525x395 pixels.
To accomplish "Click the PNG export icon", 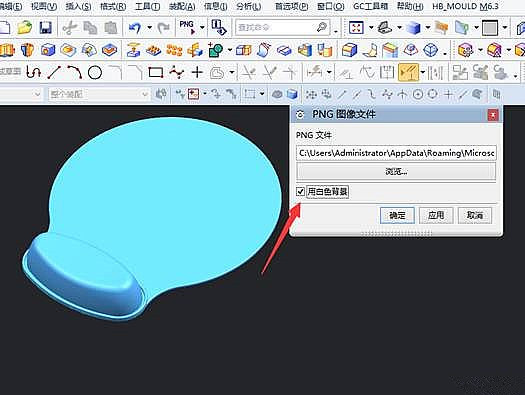I will pyautogui.click(x=187, y=27).
